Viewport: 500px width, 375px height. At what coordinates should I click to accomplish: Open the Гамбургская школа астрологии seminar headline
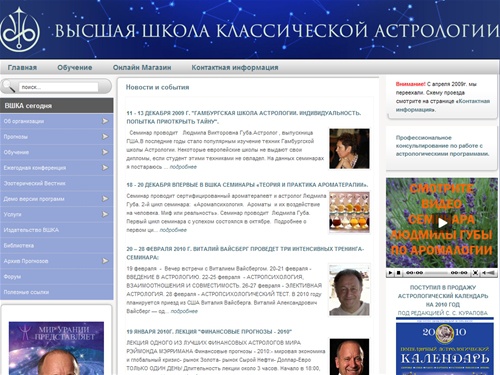tap(244, 117)
